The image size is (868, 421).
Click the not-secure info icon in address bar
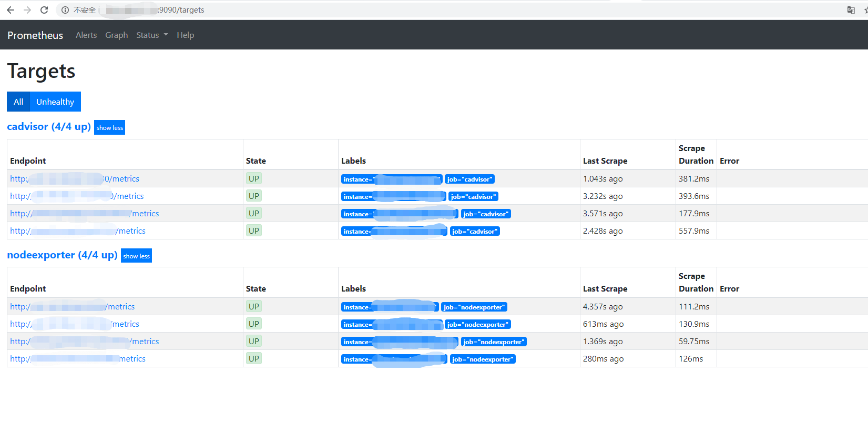click(x=65, y=10)
